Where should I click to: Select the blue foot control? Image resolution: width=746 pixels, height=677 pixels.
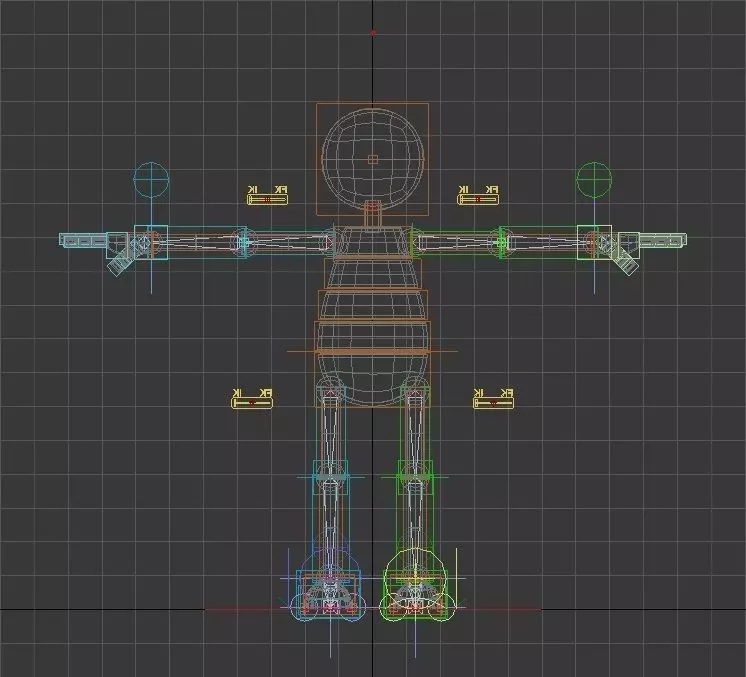(x=330, y=595)
